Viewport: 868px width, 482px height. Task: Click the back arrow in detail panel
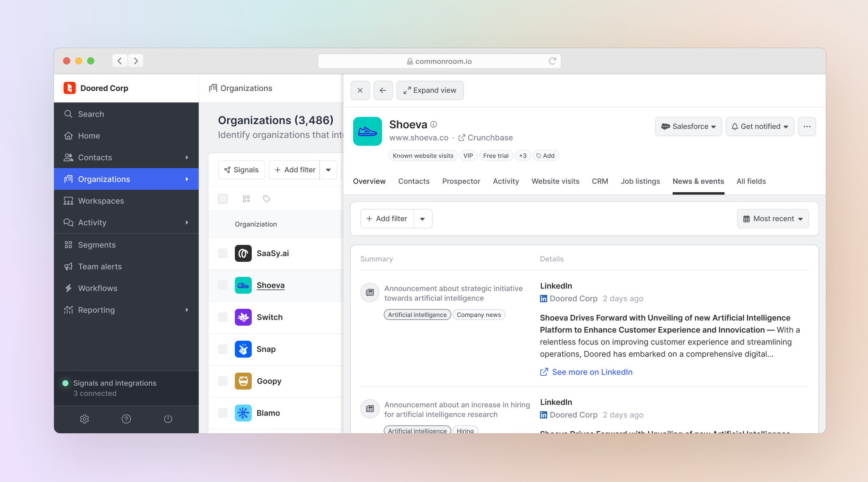(x=383, y=90)
